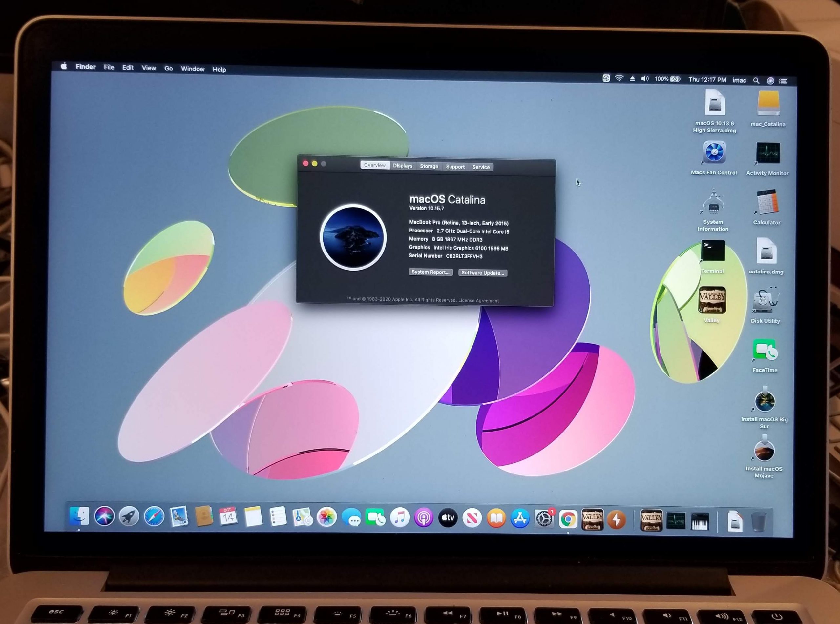The width and height of the screenshot is (840, 624).
Task: Open the Activity Monitor icon in the Dock
Action: [x=676, y=521]
